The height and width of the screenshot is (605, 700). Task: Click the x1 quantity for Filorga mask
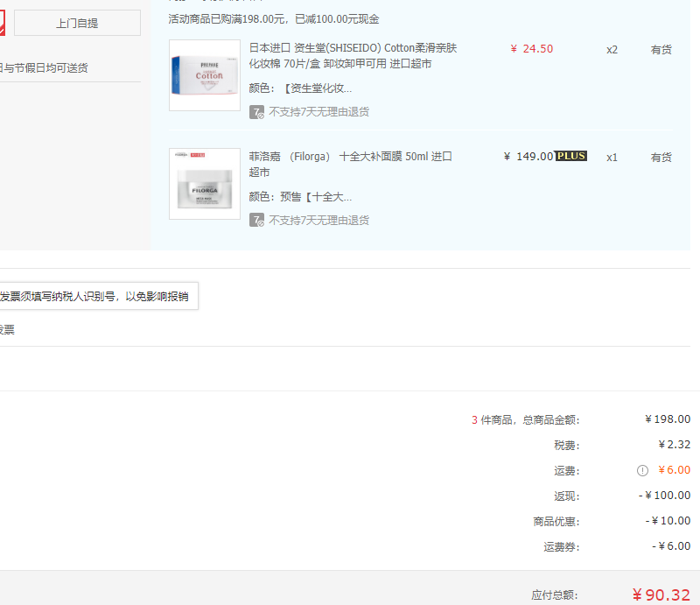coord(612,158)
